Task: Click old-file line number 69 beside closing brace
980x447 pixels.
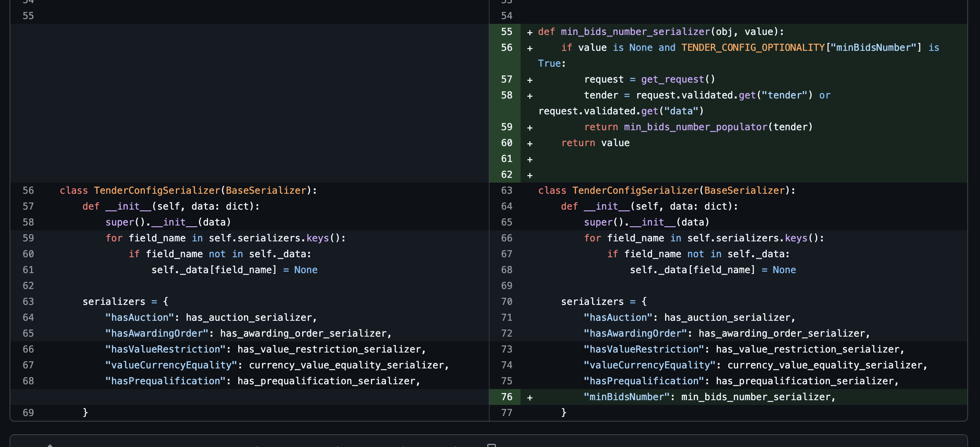Action: click(x=28, y=413)
